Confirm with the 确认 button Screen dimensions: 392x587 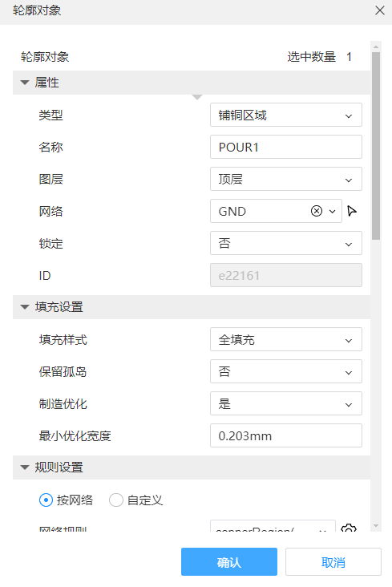tap(229, 562)
